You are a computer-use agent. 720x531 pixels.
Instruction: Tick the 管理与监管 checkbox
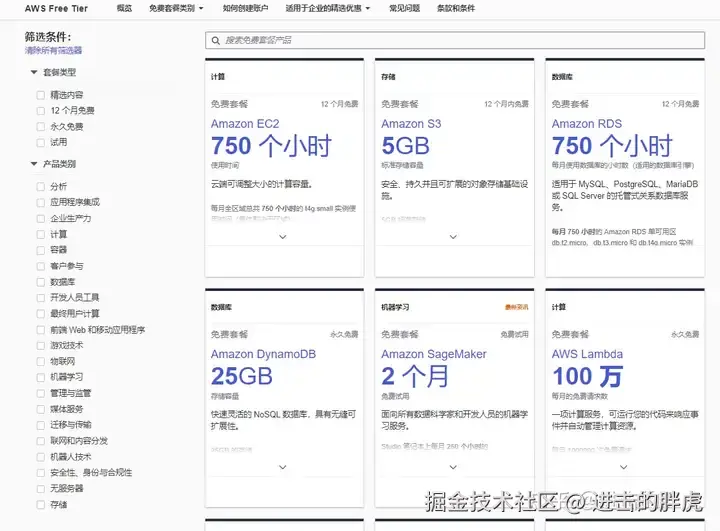[41, 393]
